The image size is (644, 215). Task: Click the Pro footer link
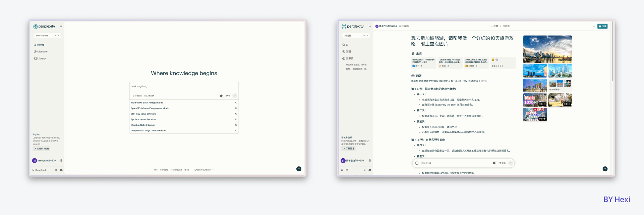coord(156,170)
